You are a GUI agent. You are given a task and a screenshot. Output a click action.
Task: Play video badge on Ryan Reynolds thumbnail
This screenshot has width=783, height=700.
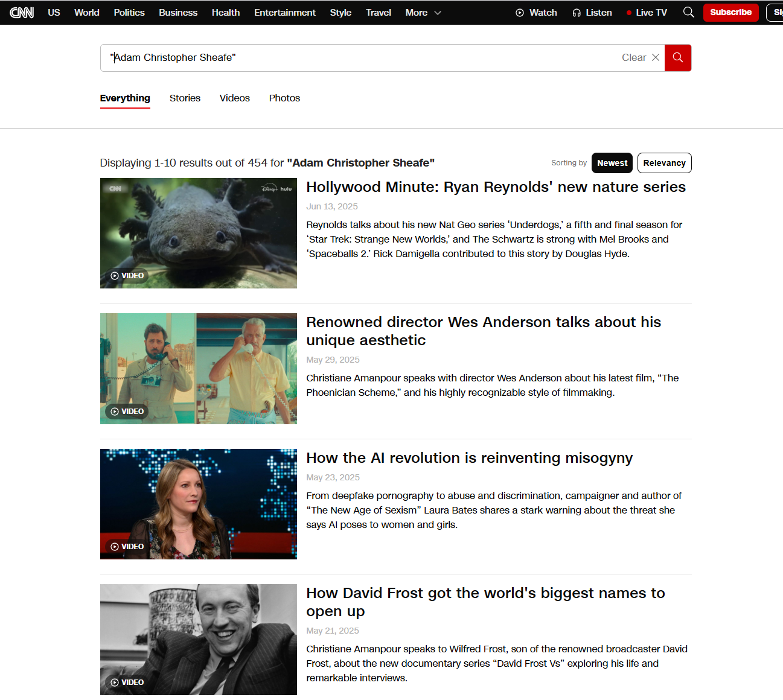click(x=127, y=276)
